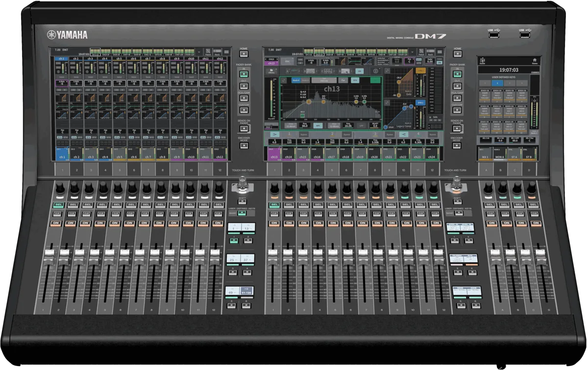Tap Patch icon on right bay screen
This screenshot has width=588, height=370.
pos(421,52)
